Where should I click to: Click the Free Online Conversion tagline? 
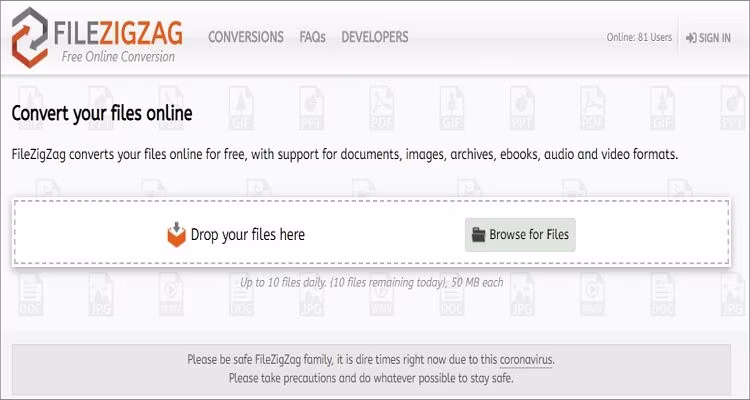pyautogui.click(x=118, y=57)
